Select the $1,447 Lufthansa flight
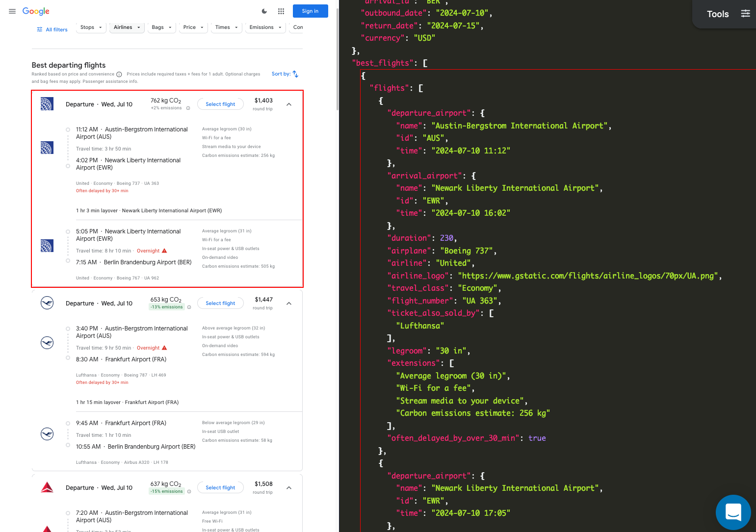This screenshot has width=756, height=532. 220,303
